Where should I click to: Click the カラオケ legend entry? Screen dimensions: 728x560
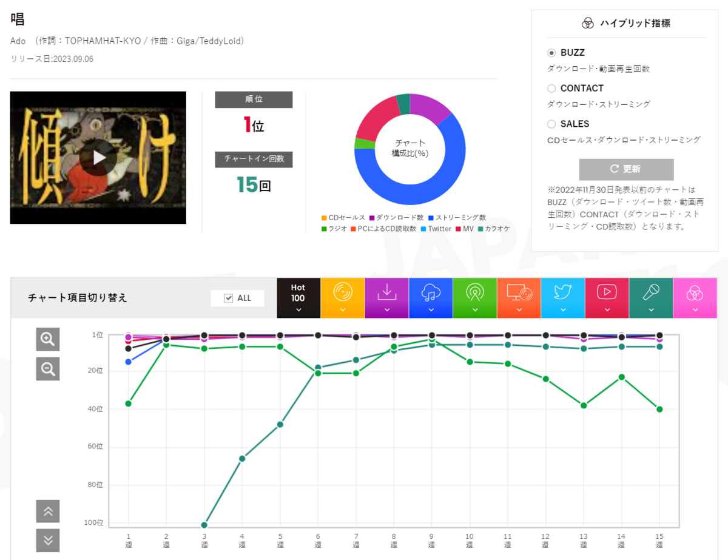coord(494,229)
